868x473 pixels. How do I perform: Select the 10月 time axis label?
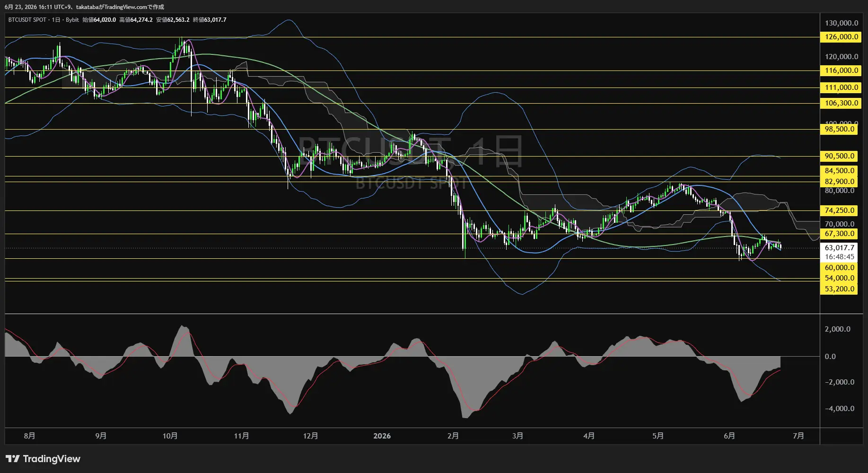pyautogui.click(x=170, y=436)
